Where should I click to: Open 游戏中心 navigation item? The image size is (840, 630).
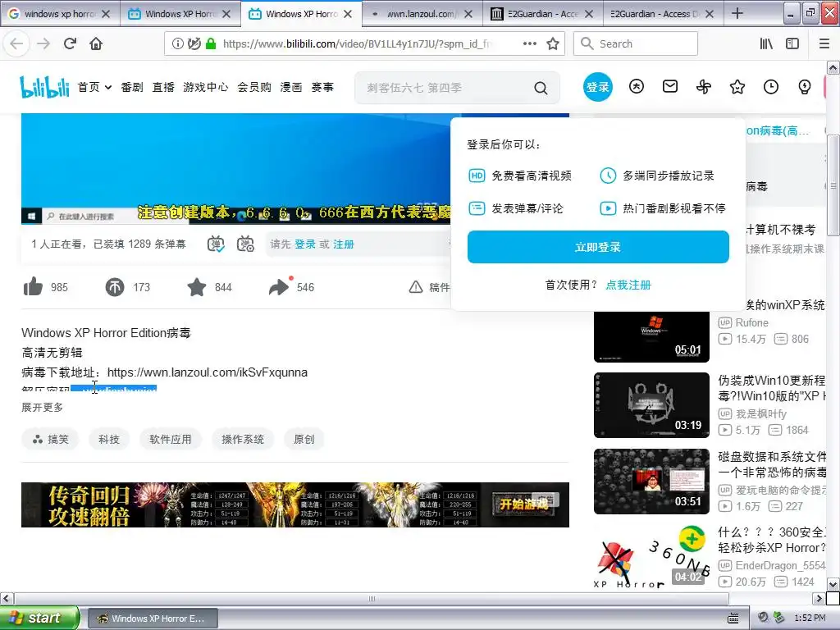click(x=206, y=87)
